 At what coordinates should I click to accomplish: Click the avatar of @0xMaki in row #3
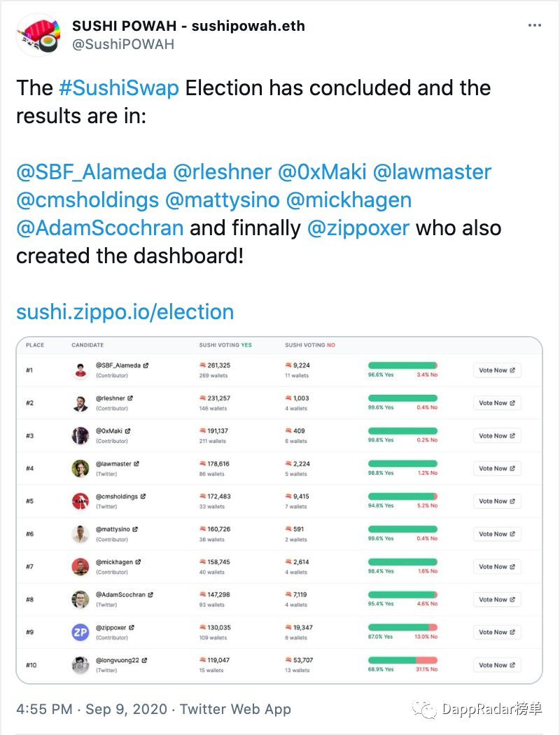[80, 435]
